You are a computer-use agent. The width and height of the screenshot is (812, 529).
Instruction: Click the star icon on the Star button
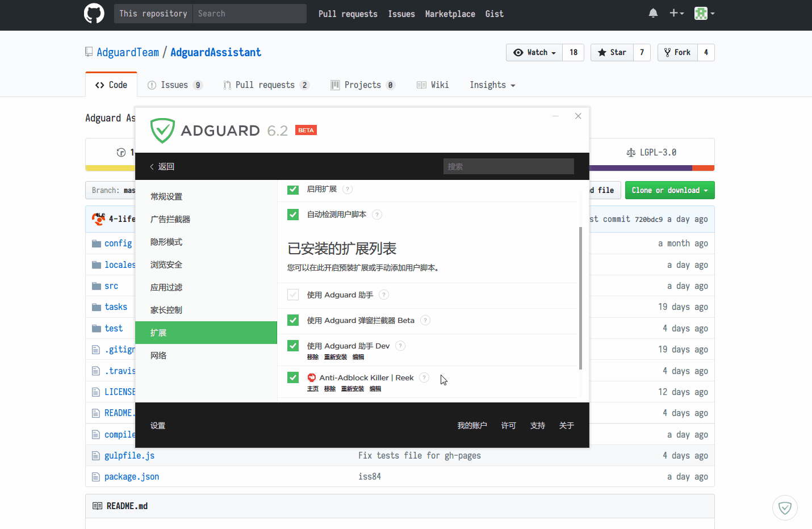point(603,52)
